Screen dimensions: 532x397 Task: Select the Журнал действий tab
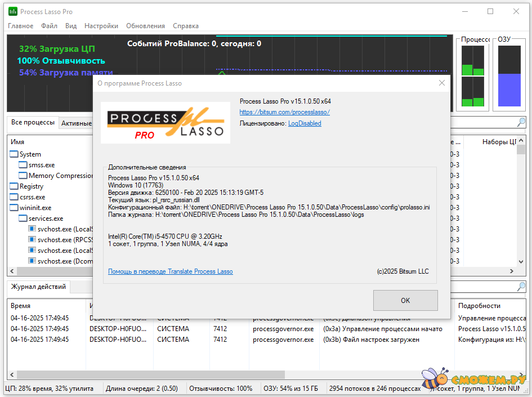[38, 287]
